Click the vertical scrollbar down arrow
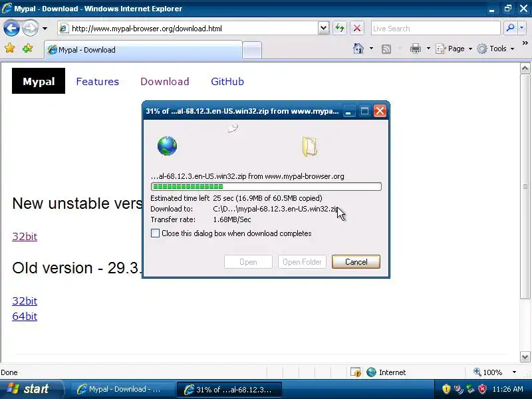This screenshot has height=399, width=532. tap(525, 356)
